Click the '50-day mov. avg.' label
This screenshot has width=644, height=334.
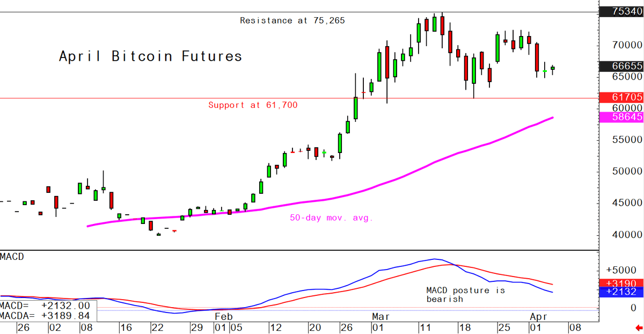pyautogui.click(x=331, y=218)
